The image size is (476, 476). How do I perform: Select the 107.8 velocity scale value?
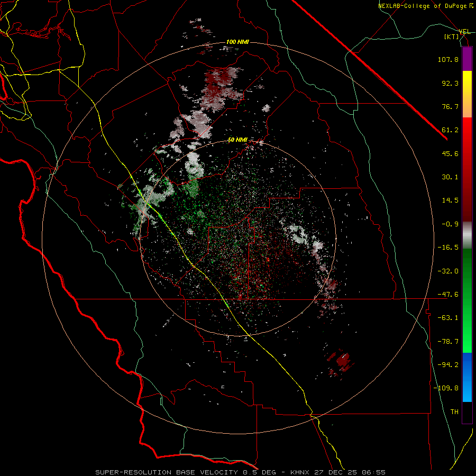(448, 59)
